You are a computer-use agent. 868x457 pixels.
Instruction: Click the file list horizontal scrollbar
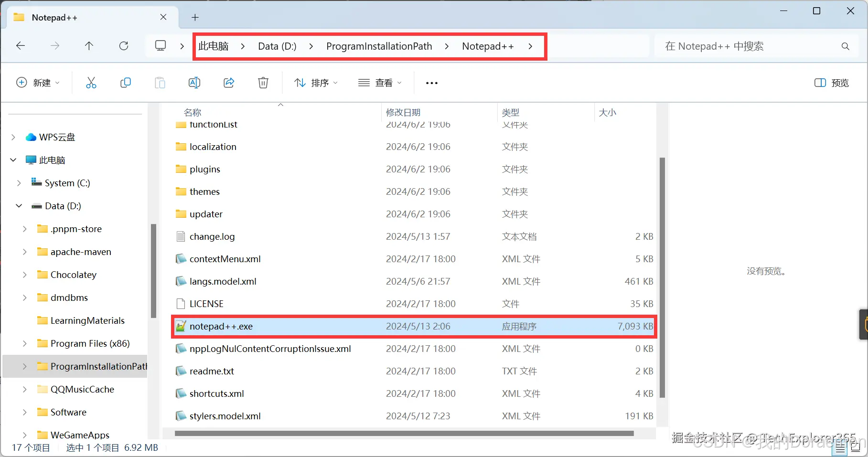click(x=404, y=434)
